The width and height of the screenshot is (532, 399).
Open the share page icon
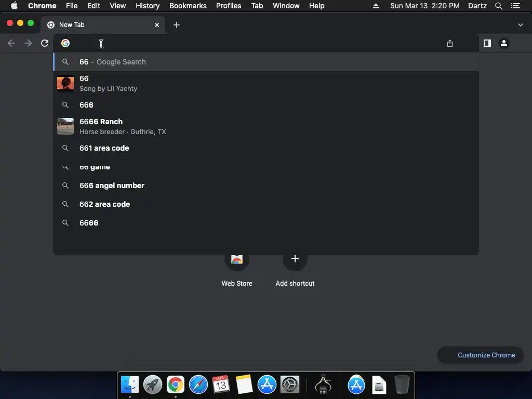(x=450, y=43)
